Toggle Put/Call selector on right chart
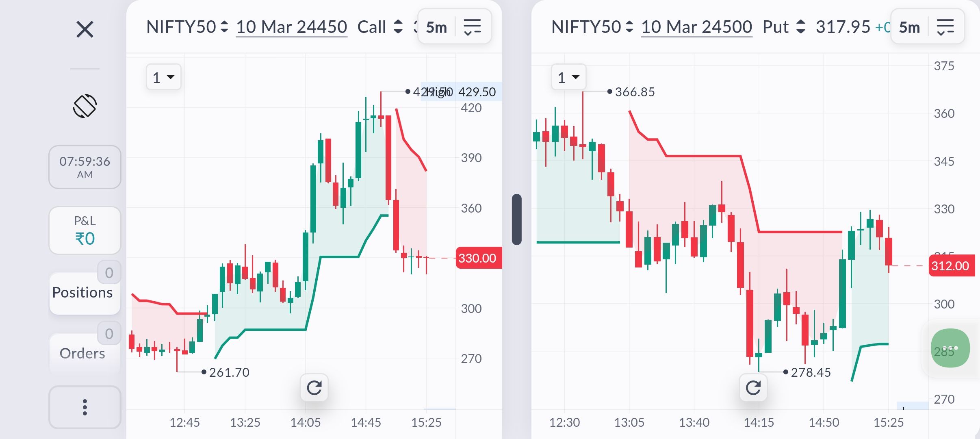The width and height of the screenshot is (980, 439). click(x=784, y=27)
